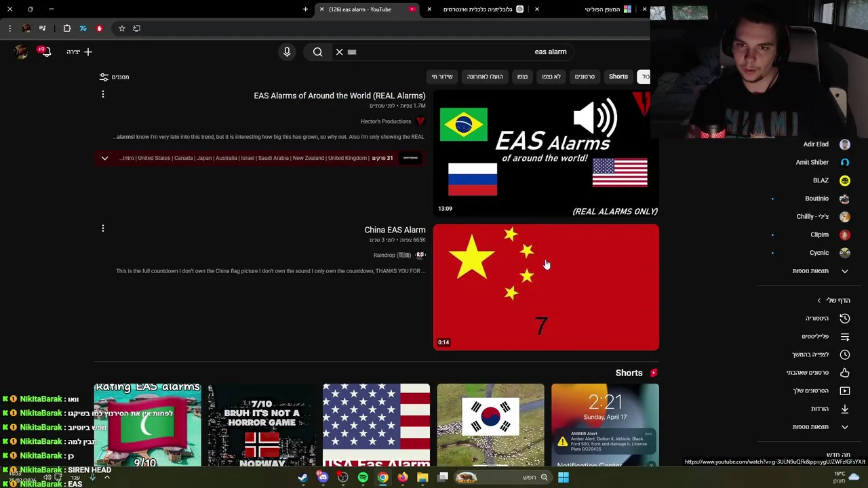
Task: Open the מסננים filters panel
Action: (x=114, y=77)
